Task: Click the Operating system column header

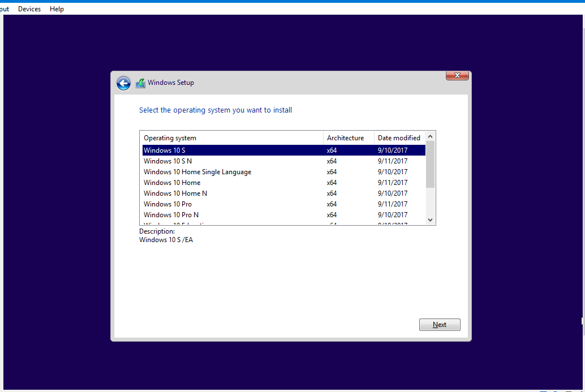Action: pos(231,138)
